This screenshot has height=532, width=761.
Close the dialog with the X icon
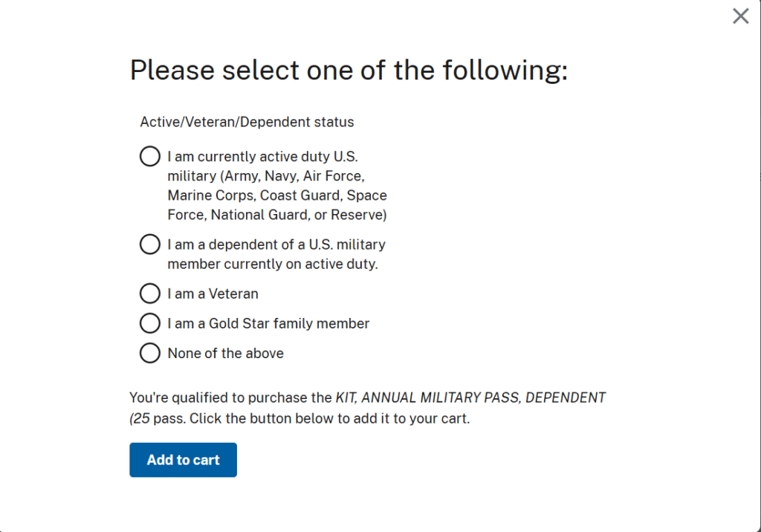740,16
